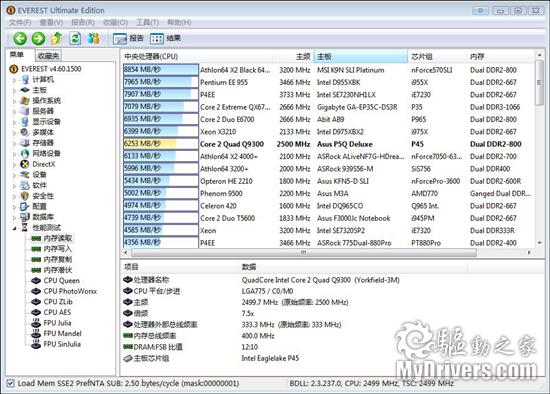This screenshot has height=394, width=550.
Task: Sort by 主板 column header
Action: click(x=361, y=56)
